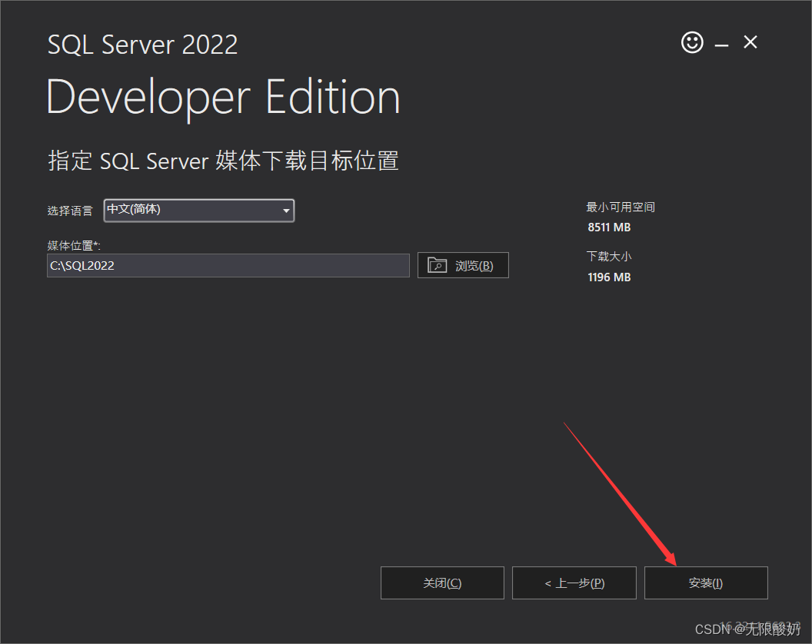Click the SQL Server 2022 title text
The image size is (812, 644).
tap(142, 45)
